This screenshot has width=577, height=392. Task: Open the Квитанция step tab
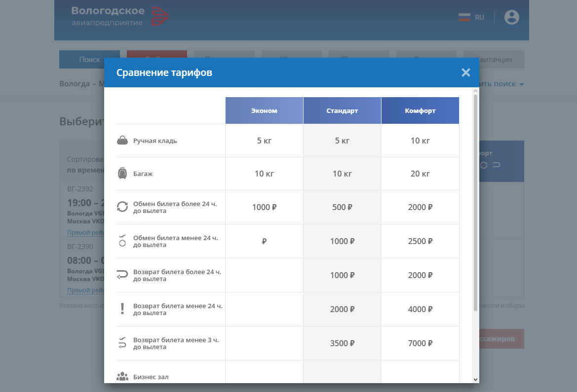tap(494, 60)
